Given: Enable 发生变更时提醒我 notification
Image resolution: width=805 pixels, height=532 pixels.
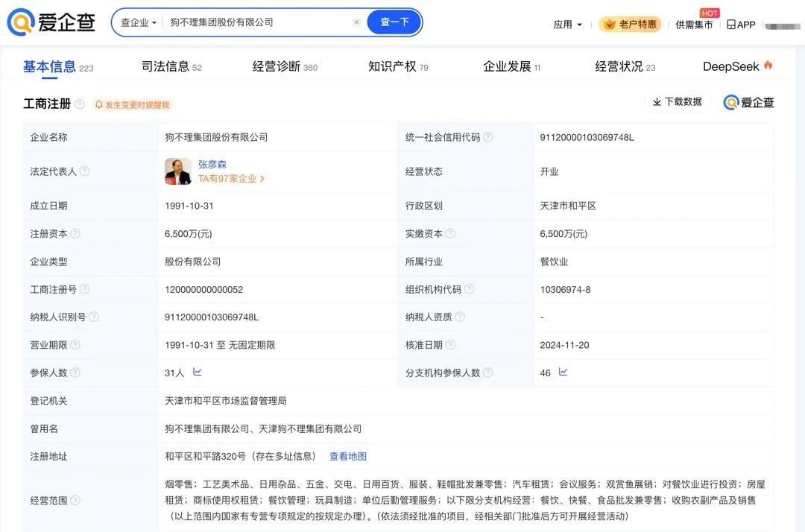Looking at the screenshot, I should [133, 104].
